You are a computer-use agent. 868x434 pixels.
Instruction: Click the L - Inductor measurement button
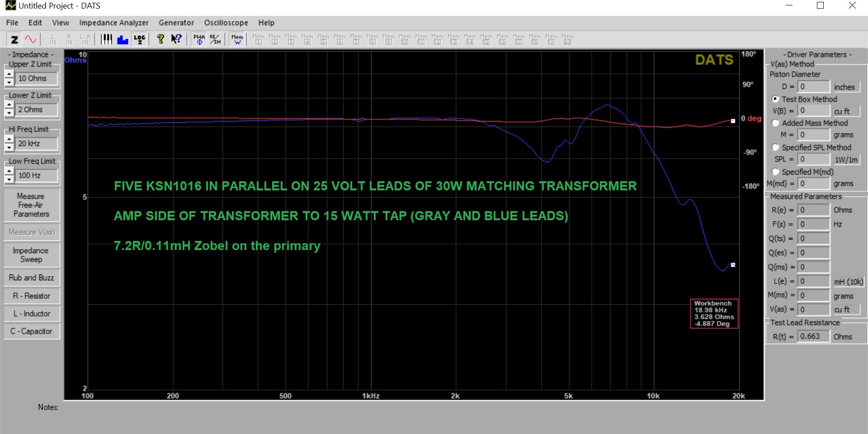[31, 314]
